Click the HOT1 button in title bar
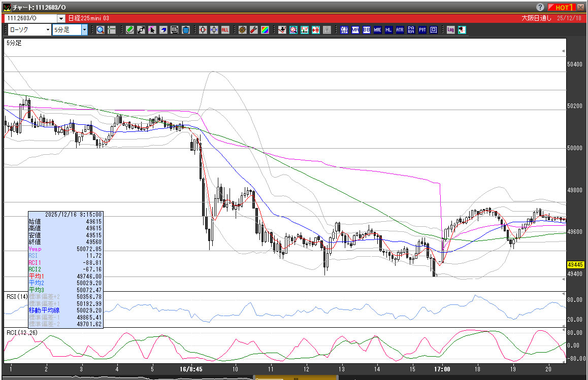 564,7
